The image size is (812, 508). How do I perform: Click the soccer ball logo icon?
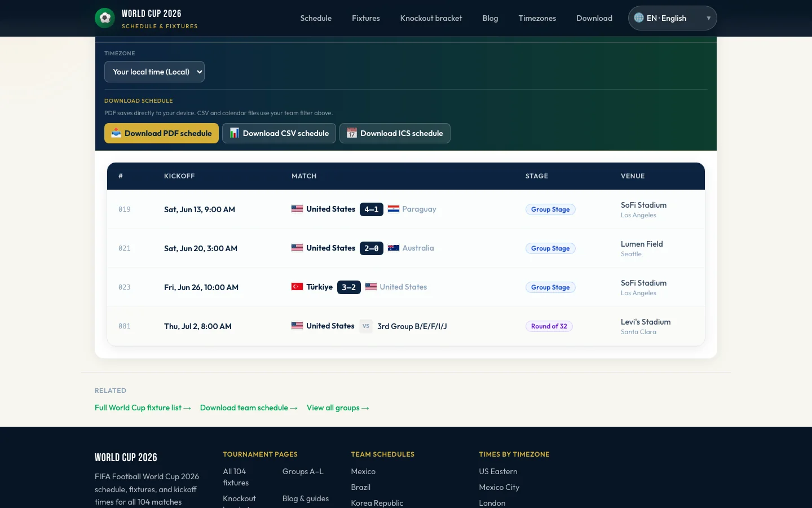point(105,18)
